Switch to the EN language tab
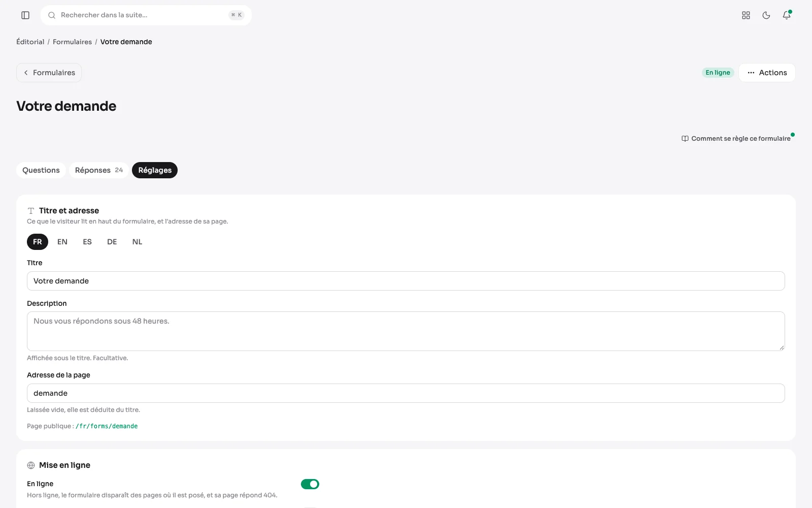This screenshot has height=508, width=812. pyautogui.click(x=62, y=242)
